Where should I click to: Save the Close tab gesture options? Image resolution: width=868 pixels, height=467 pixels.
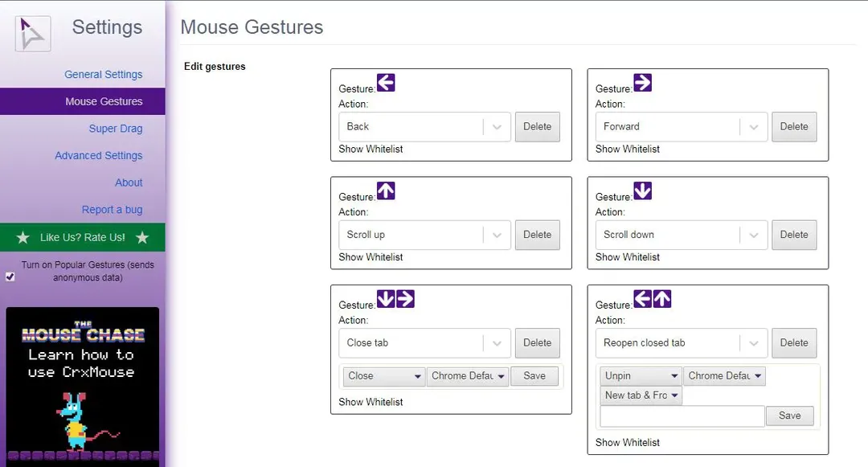point(534,376)
